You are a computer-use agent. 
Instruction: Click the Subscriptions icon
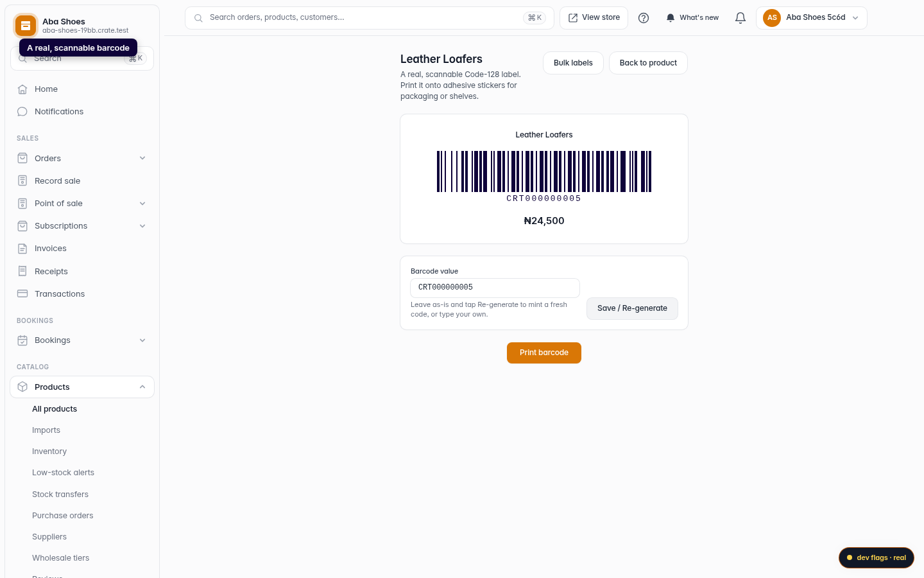point(22,226)
